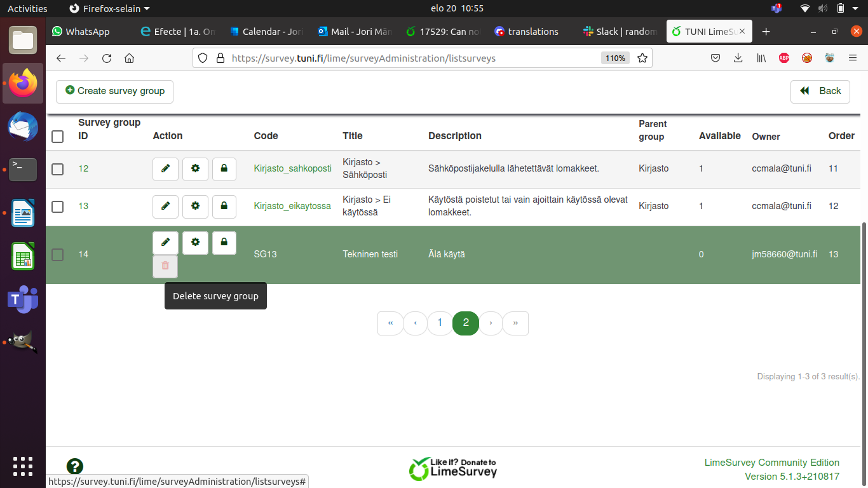Image resolution: width=868 pixels, height=488 pixels.
Task: Open the Firefox hamburger application menu
Action: pyautogui.click(x=853, y=58)
